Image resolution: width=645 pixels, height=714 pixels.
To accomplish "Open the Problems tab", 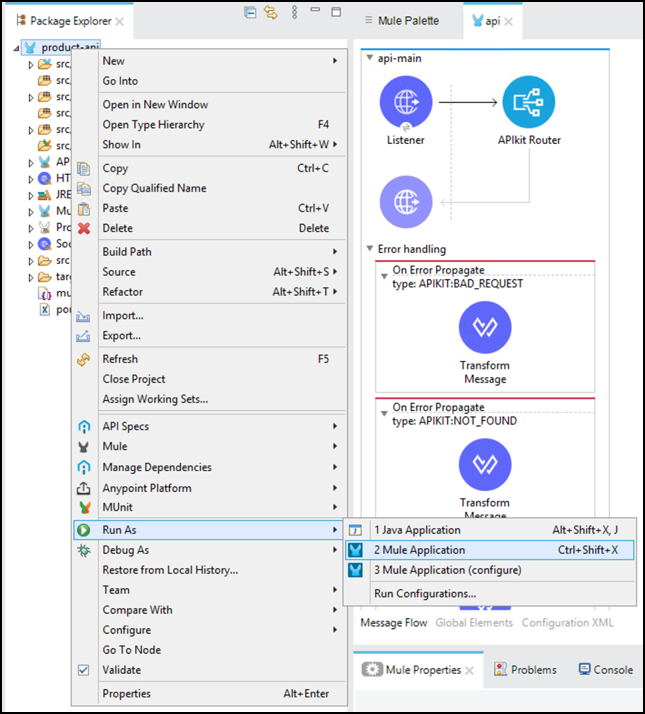I will pos(526,670).
